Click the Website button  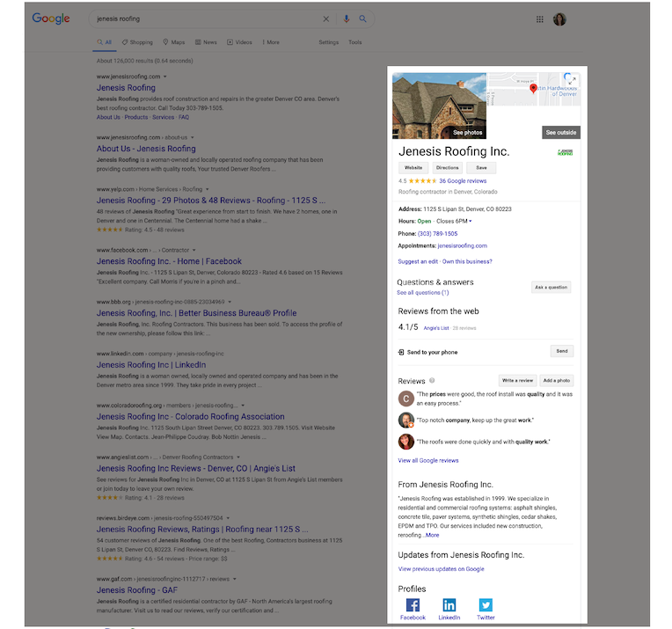coord(413,168)
